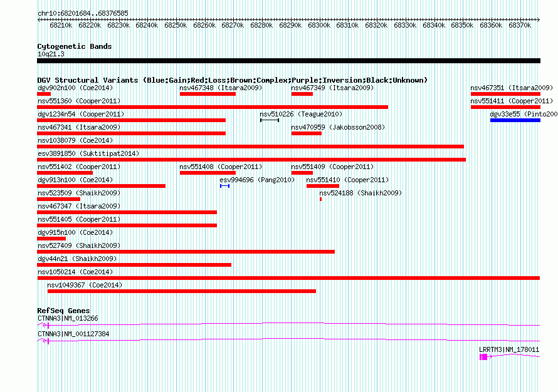This screenshot has width=558, height=392.
Task: Click nsv551405 (Cooper2011) label
Action: [79, 220]
